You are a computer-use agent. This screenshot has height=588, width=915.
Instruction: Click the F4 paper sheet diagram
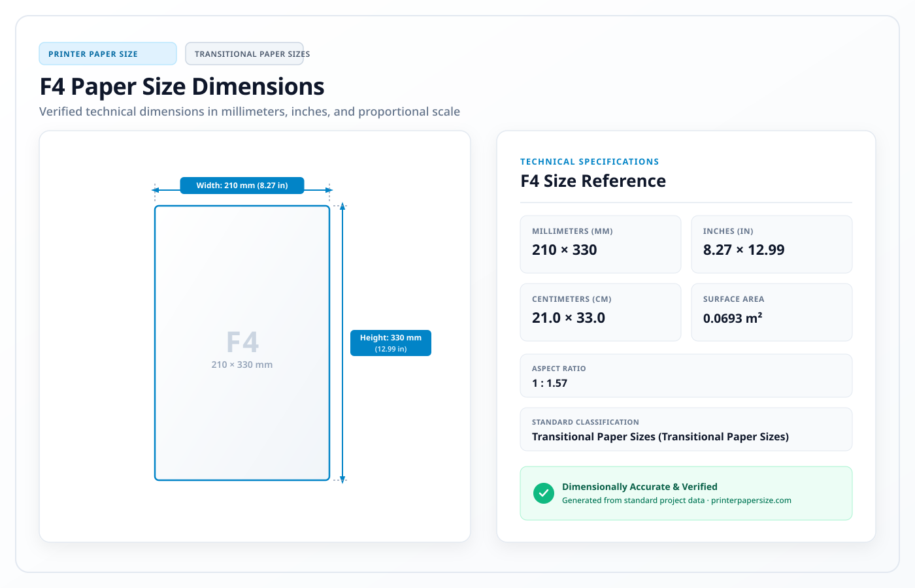pos(242,343)
